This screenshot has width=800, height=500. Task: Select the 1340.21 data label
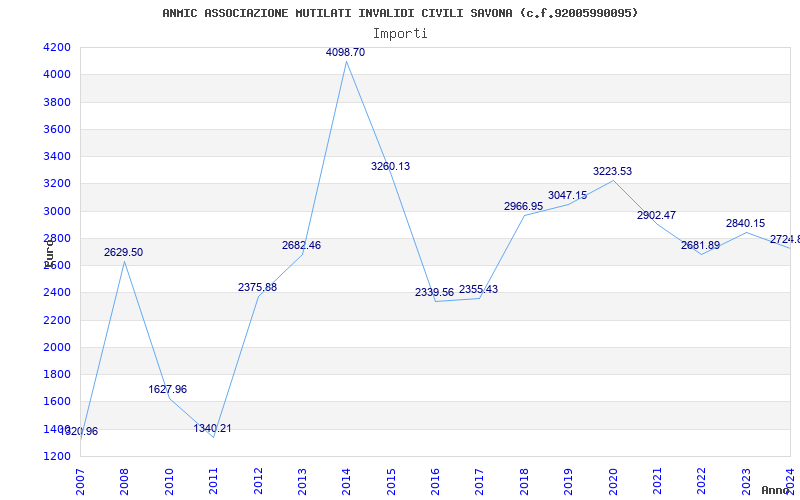click(x=212, y=428)
